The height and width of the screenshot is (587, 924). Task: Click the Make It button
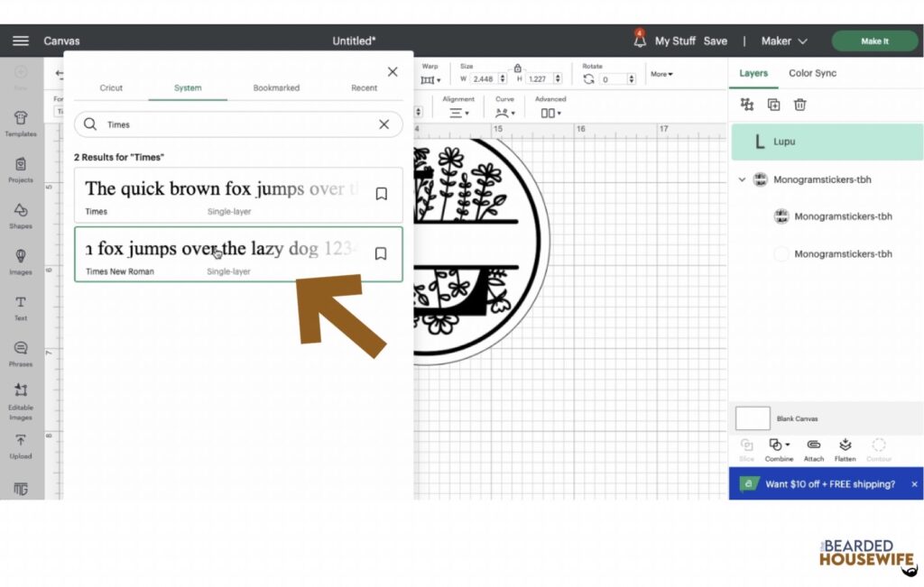tap(874, 41)
